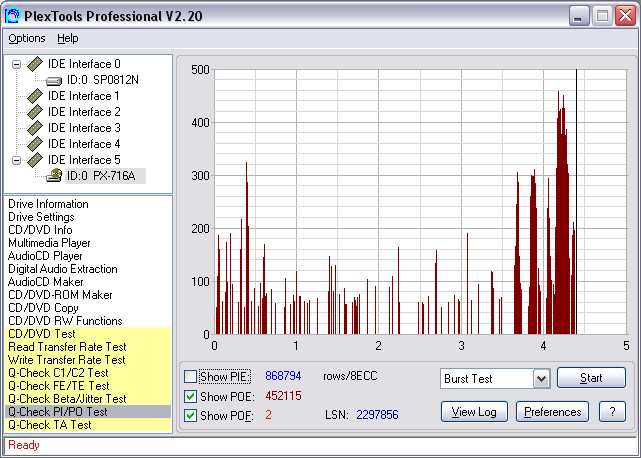Uncheck the Show POF checkbox
641x458 pixels.
pos(191,415)
